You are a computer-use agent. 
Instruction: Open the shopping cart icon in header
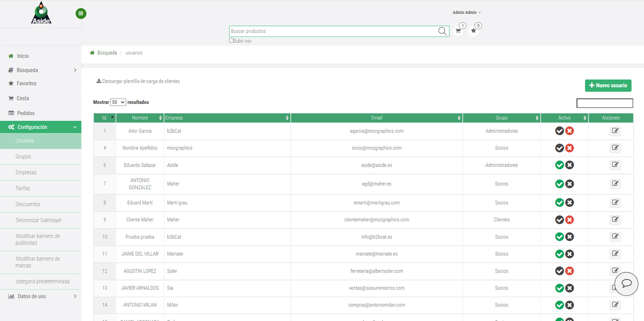point(458,31)
